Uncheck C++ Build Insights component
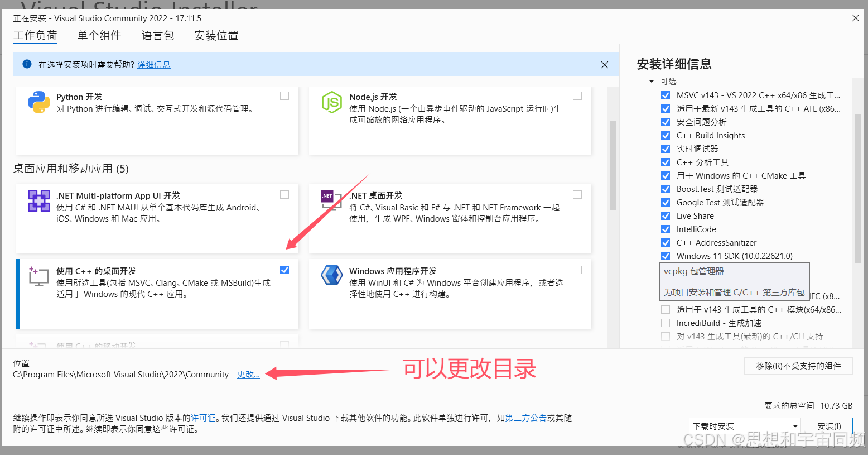Image resolution: width=868 pixels, height=455 pixels. point(666,135)
